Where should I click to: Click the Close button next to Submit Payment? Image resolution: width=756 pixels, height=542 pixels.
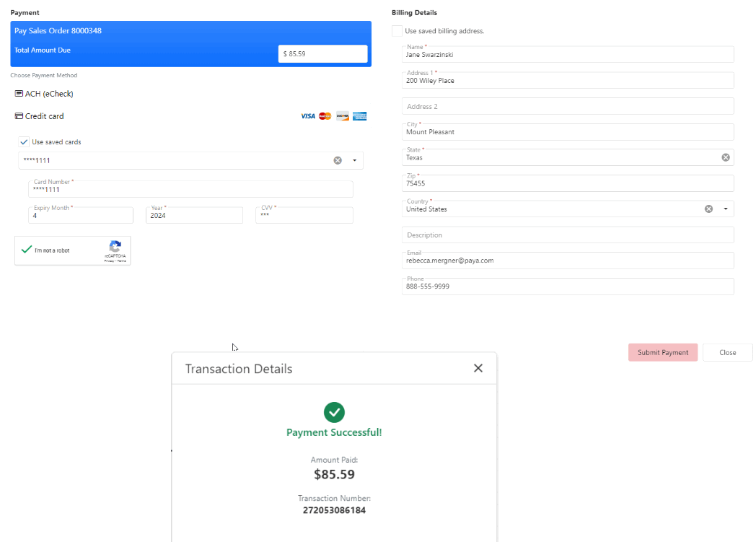(727, 352)
